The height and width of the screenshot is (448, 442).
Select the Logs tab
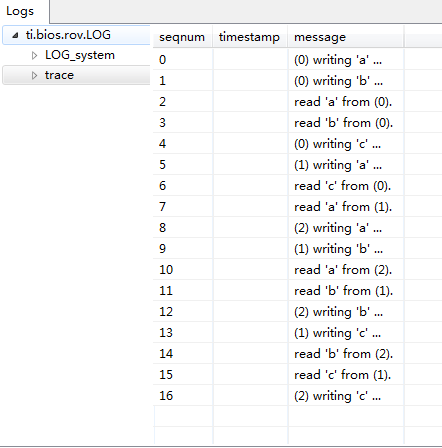point(20,11)
